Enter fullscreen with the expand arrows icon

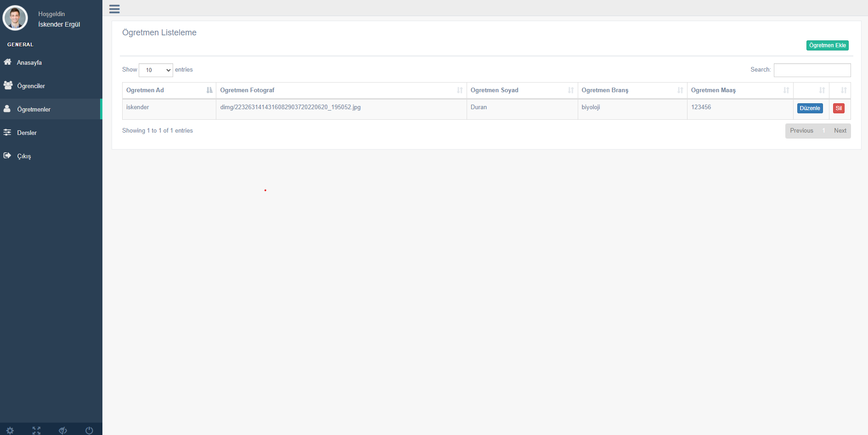click(36, 430)
